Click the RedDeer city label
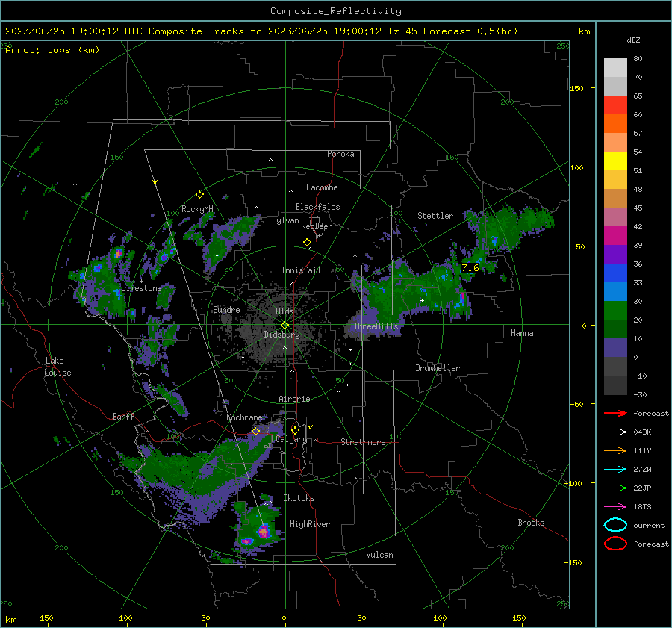Image resolution: width=672 pixels, height=628 pixels. coord(317,226)
